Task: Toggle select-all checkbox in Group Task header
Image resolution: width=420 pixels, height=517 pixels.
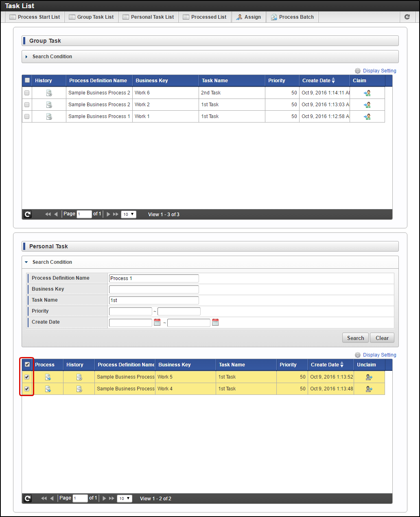Action: [27, 80]
